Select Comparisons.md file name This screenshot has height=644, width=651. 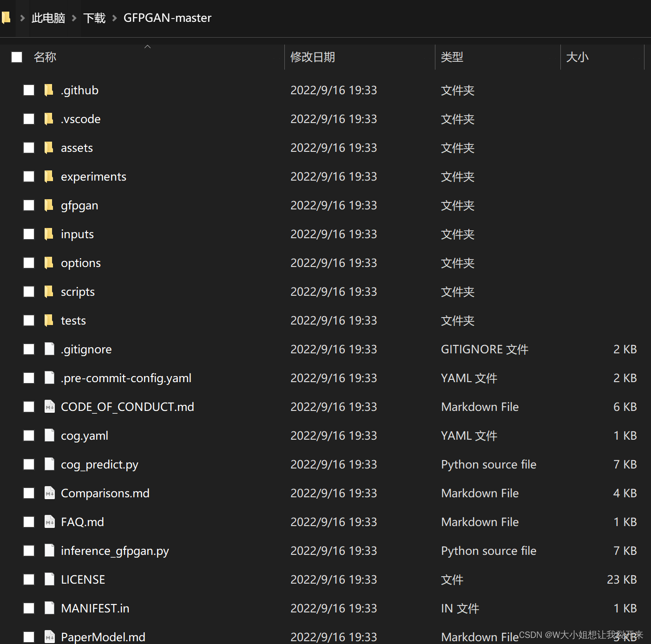[x=105, y=493]
